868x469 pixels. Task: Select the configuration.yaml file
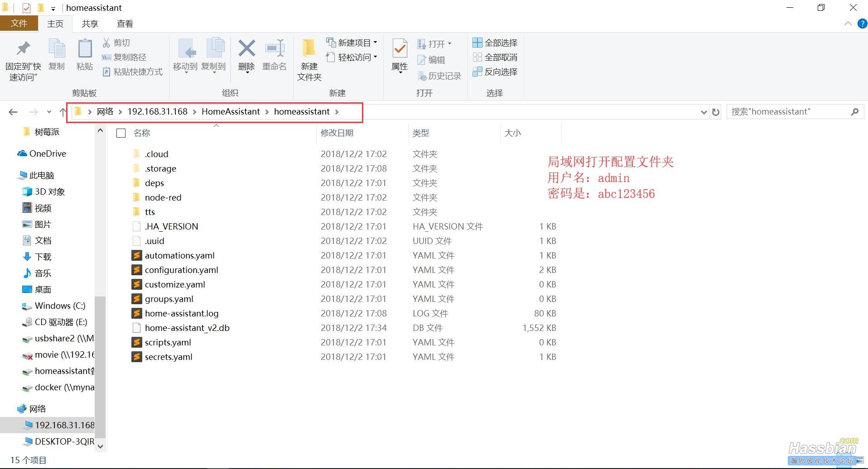click(181, 270)
